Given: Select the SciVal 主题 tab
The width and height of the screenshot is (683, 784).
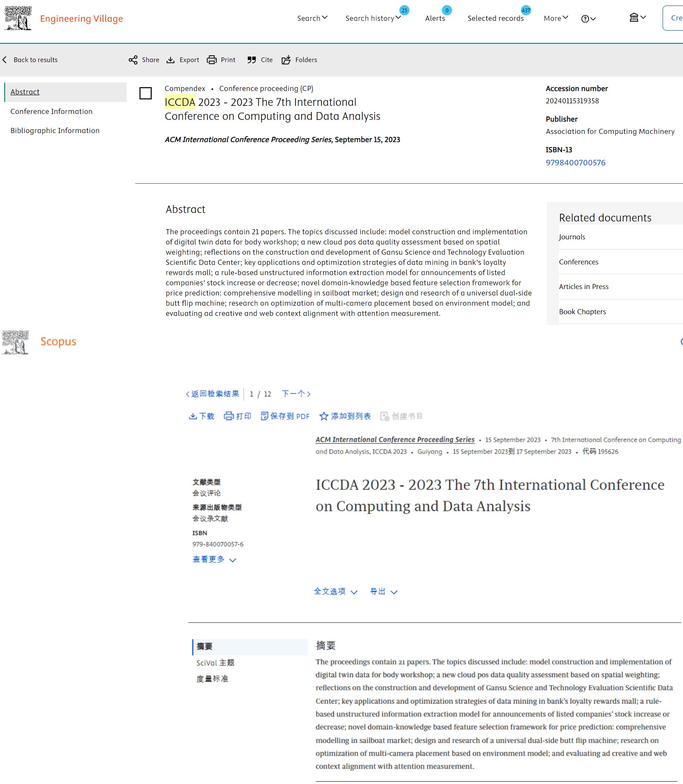Looking at the screenshot, I should (x=215, y=663).
